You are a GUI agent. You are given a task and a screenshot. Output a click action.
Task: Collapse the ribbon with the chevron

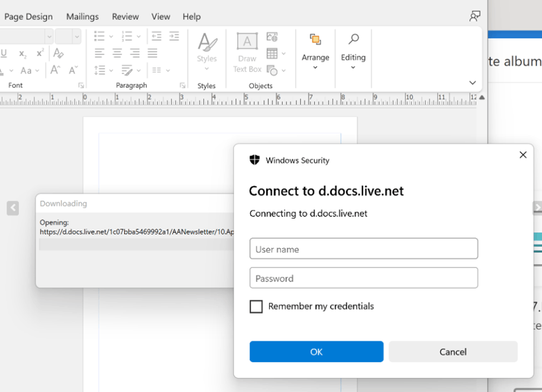[472, 82]
